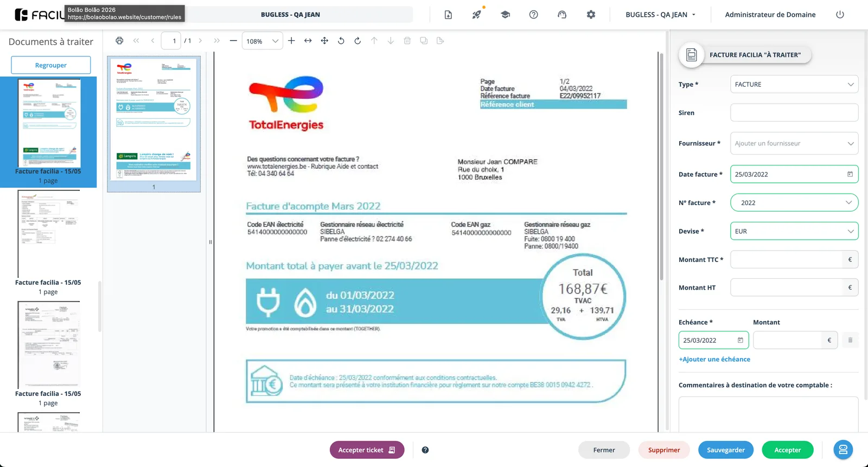Viewport: 868px width, 467px height.
Task: Zoom in with plus icon
Action: click(x=291, y=41)
